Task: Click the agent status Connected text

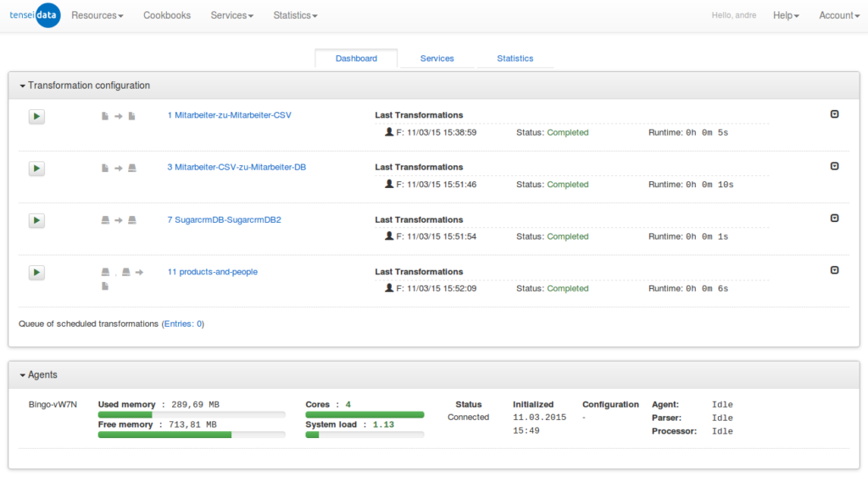Action: coord(468,417)
